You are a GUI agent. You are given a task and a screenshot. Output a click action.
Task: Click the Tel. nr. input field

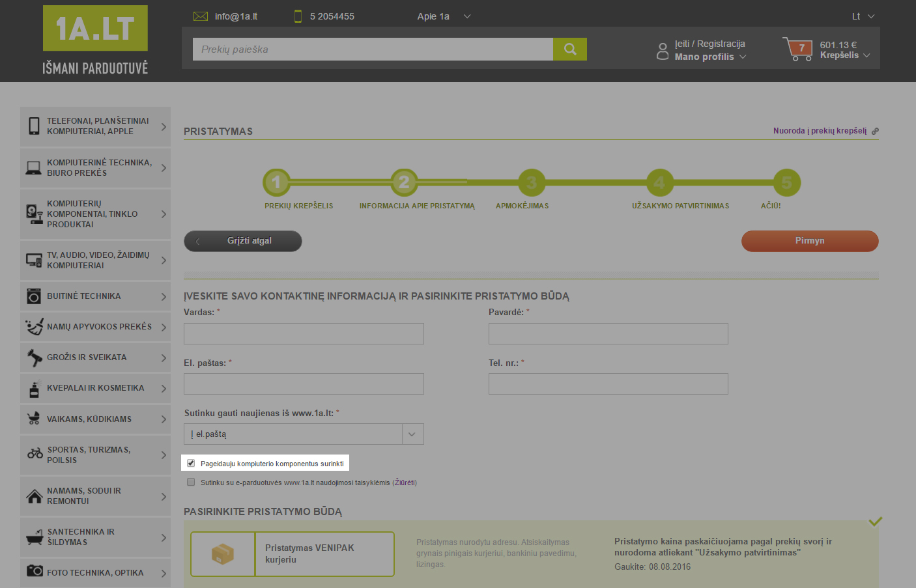(x=608, y=384)
